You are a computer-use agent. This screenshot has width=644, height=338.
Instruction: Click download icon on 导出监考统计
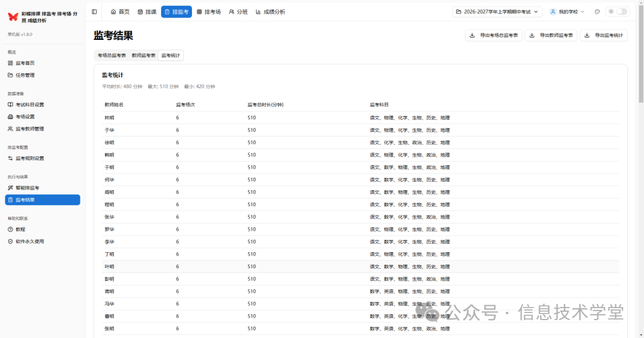pos(587,35)
